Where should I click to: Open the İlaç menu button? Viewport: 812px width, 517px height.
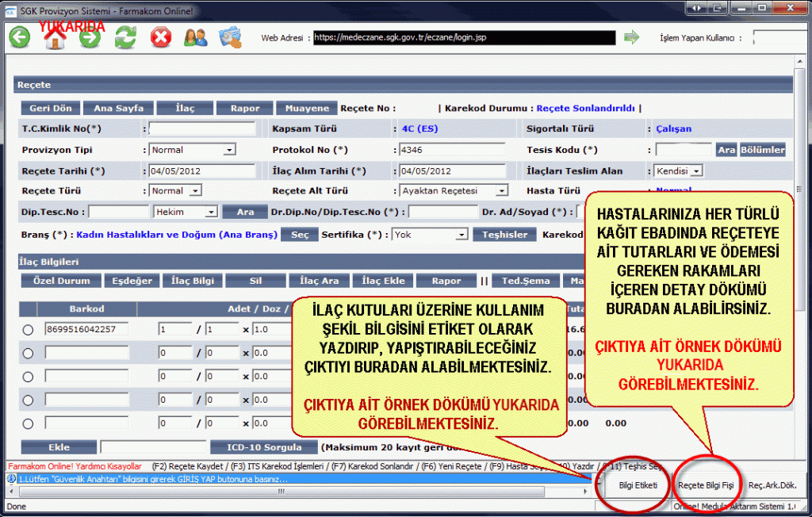[x=185, y=108]
